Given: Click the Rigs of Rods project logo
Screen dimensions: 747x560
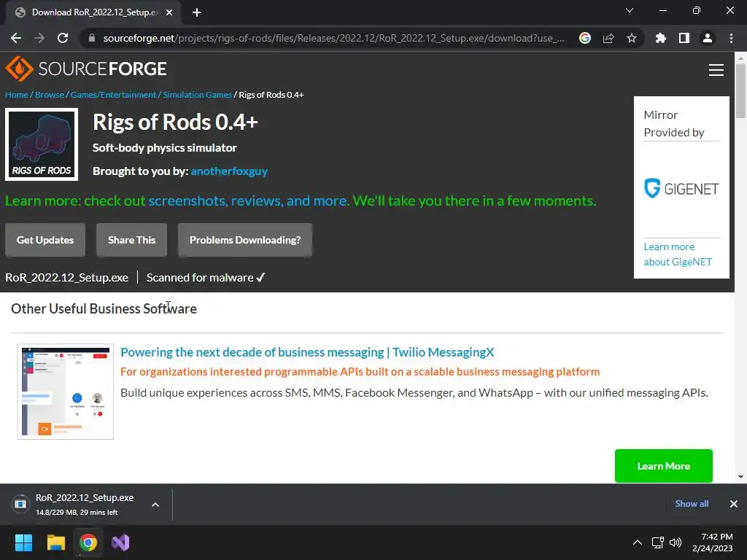Looking at the screenshot, I should tap(42, 144).
